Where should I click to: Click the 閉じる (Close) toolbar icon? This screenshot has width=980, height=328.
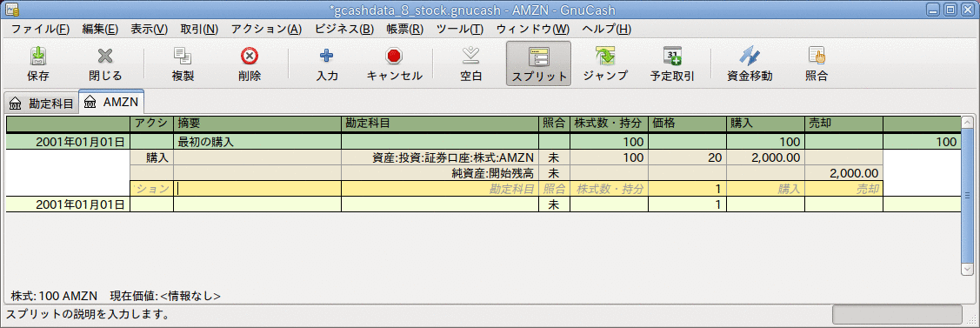click(x=105, y=57)
